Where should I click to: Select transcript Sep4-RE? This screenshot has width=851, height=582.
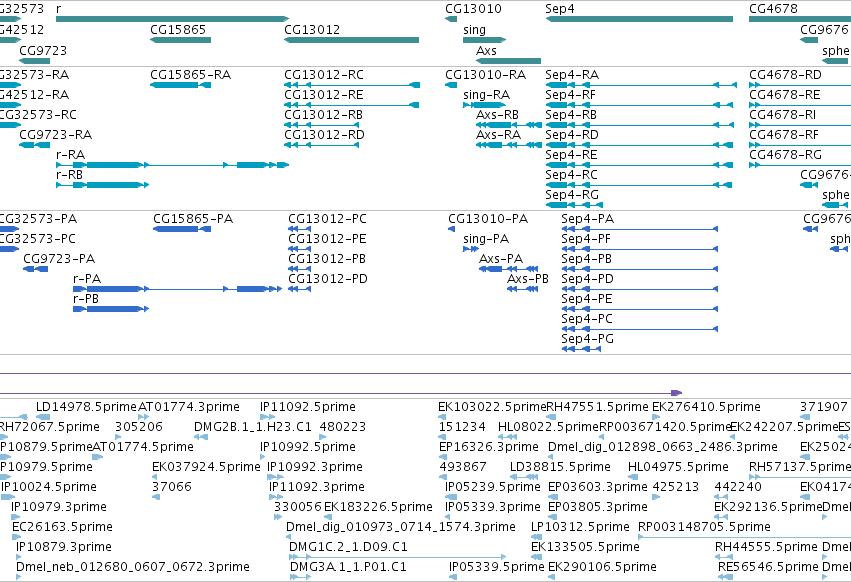pos(639,165)
